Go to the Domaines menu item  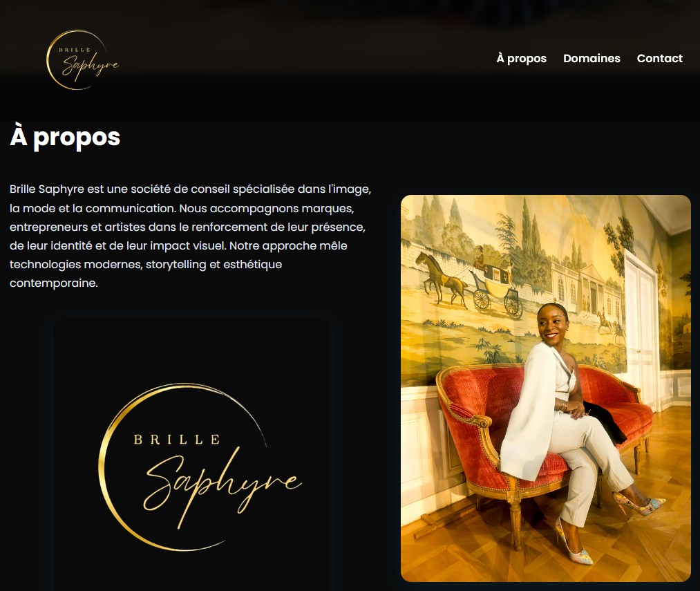(592, 59)
